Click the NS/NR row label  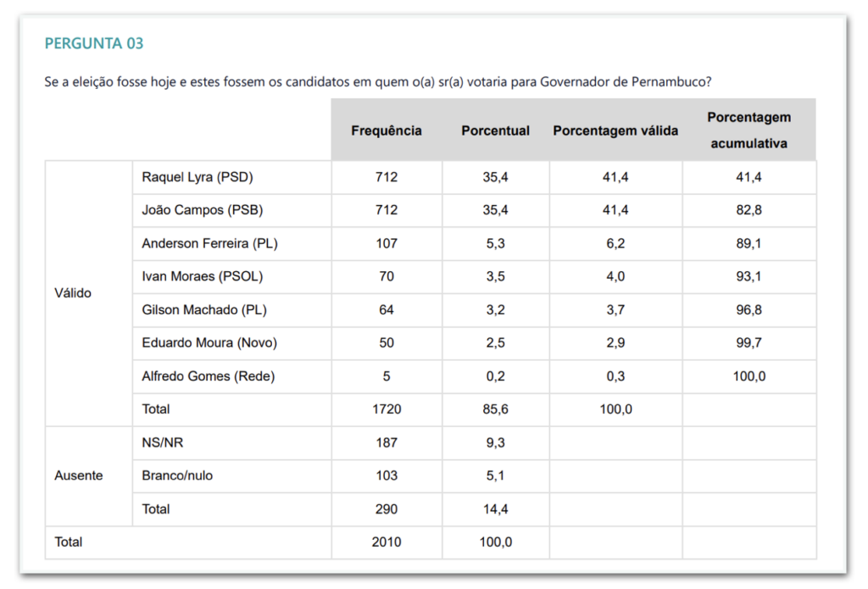point(161,442)
